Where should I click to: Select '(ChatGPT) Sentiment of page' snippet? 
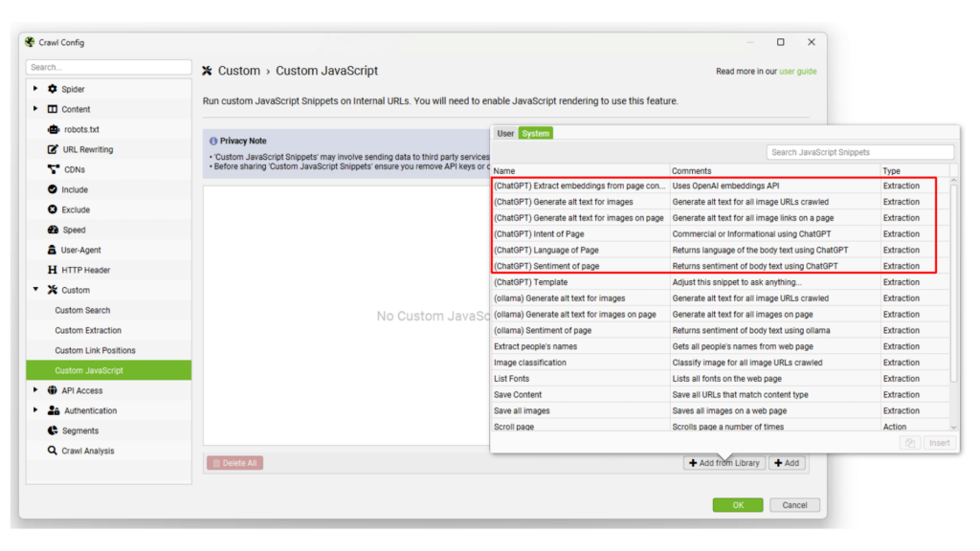720,266
